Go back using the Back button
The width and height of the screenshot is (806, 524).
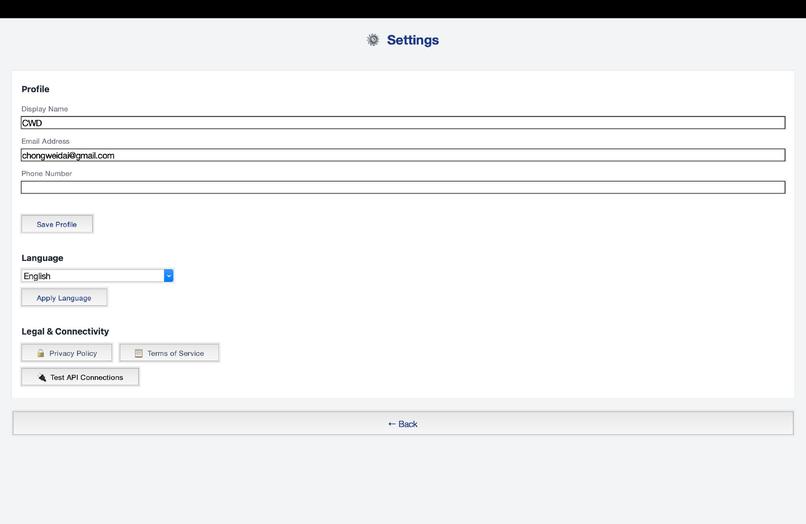[403, 423]
